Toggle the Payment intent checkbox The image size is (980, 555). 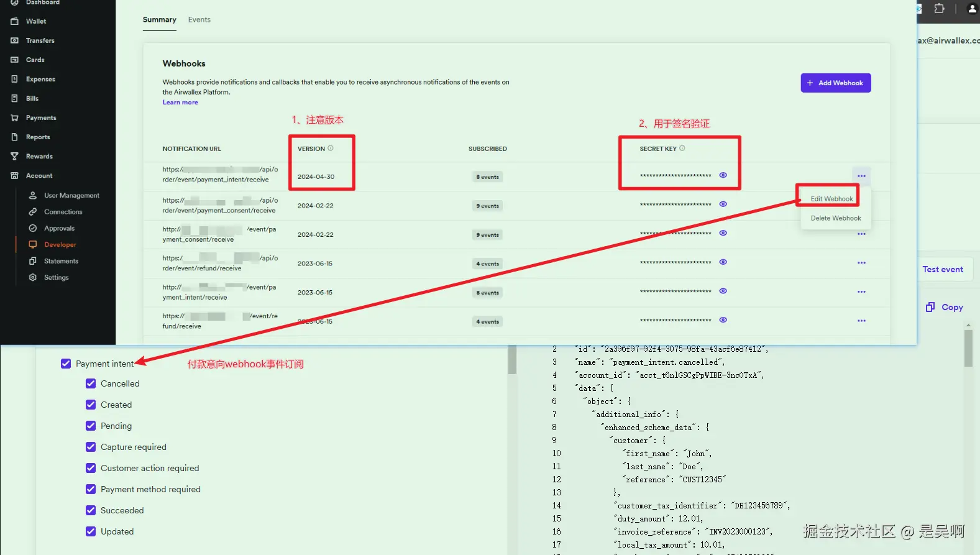[x=66, y=364]
